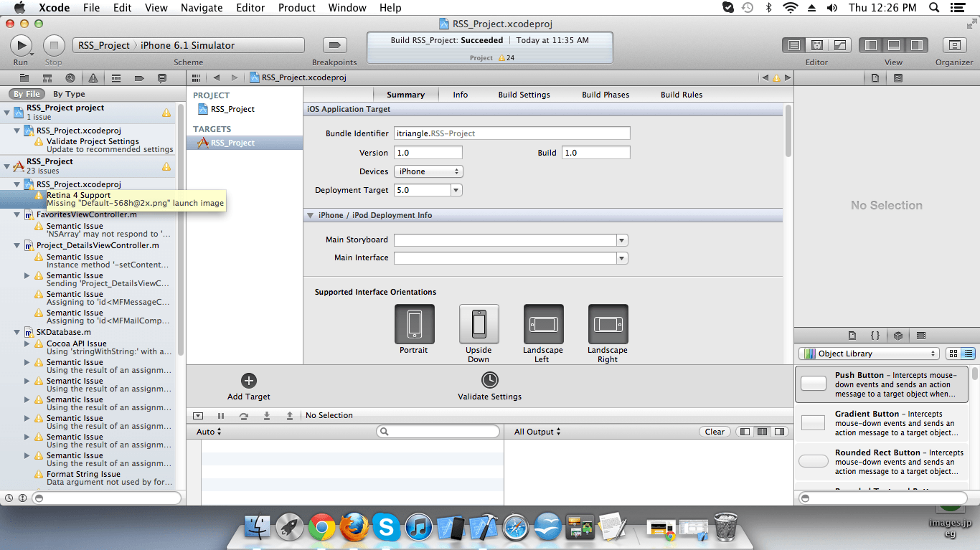The height and width of the screenshot is (550, 980).
Task: Switch to the Assistant editor
Action: [x=816, y=45]
